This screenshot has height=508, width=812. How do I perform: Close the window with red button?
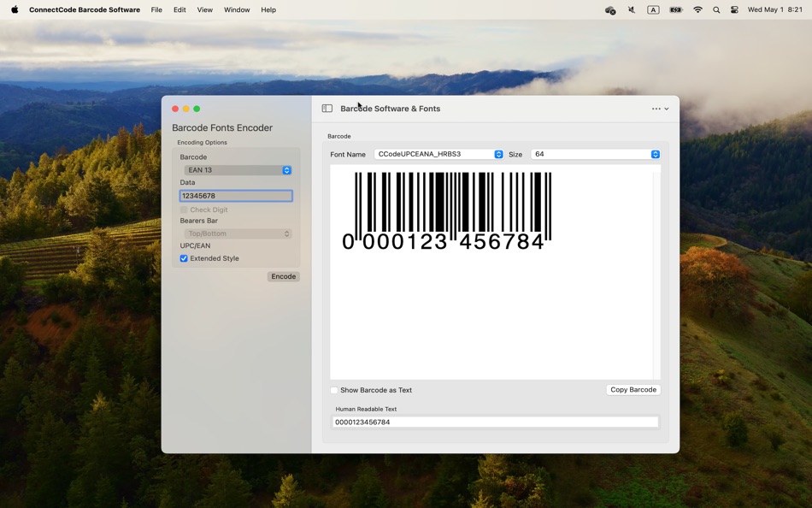click(175, 109)
